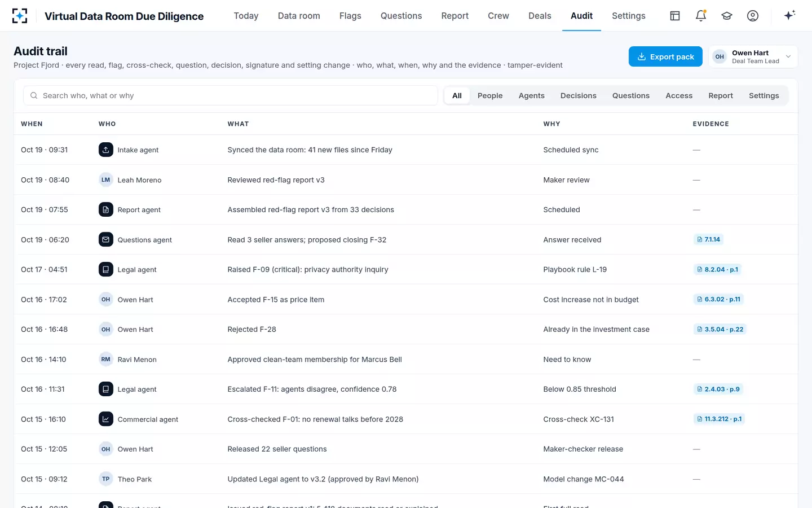
Task: Click Ravi Menon's RM avatar
Action: click(106, 359)
